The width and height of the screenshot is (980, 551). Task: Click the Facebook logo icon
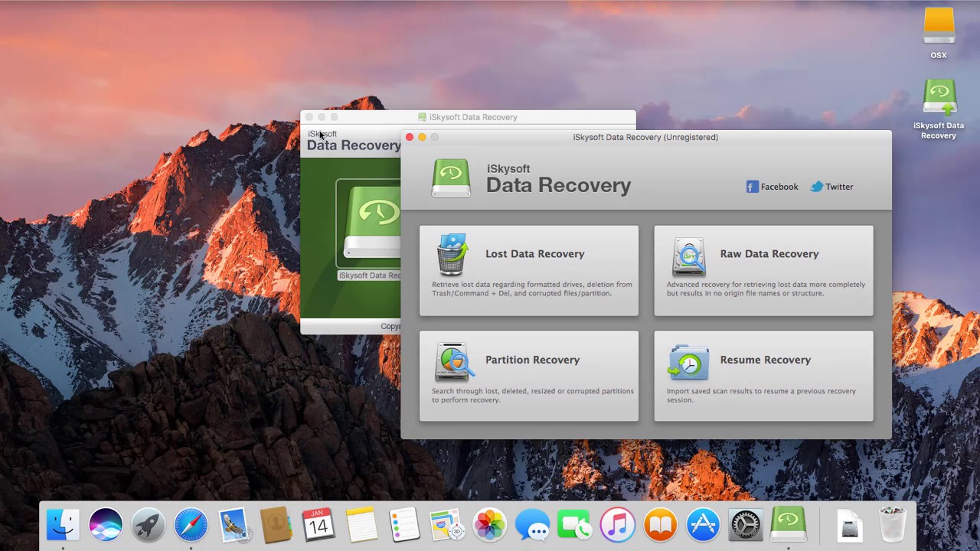coord(752,187)
